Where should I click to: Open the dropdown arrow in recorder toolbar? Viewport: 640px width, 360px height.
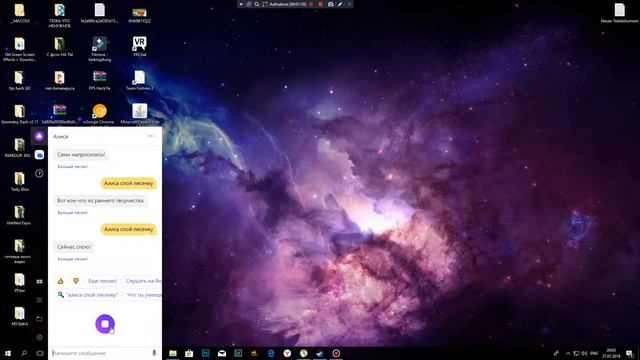[241, 4]
